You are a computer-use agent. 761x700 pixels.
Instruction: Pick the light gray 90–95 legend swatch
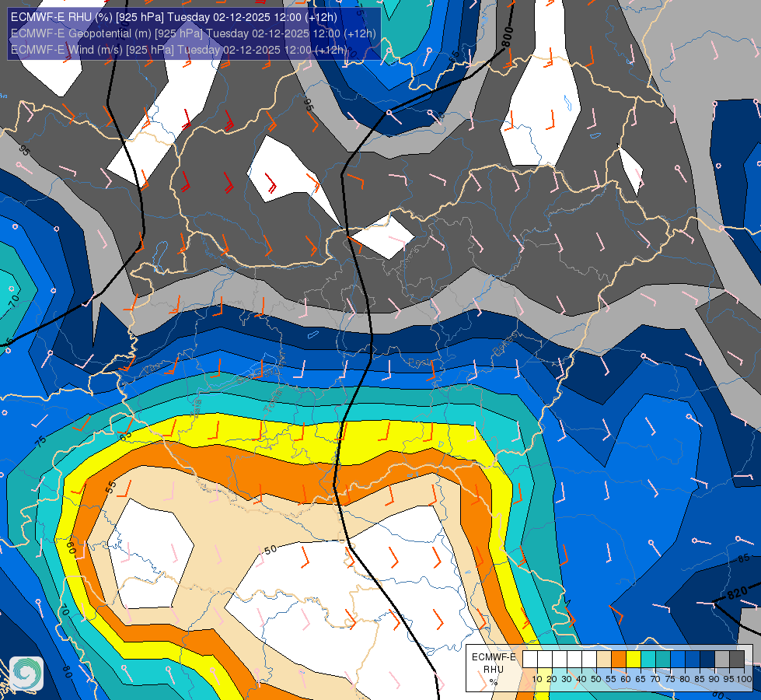coord(722,660)
